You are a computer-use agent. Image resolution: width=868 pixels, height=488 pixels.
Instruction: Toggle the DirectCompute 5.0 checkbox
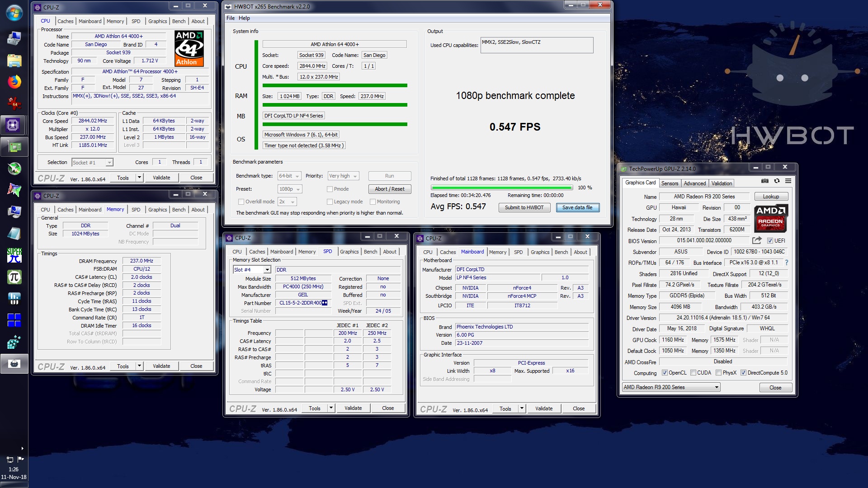743,373
